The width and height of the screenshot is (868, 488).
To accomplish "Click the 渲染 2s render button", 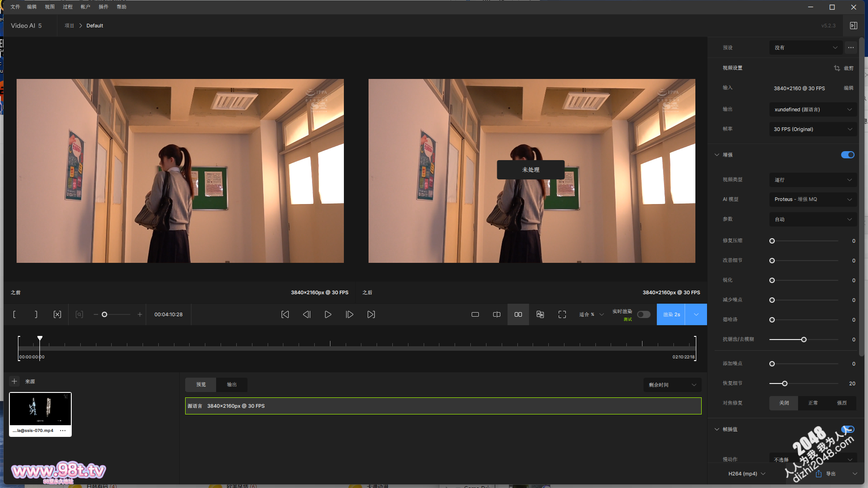I will 671,314.
